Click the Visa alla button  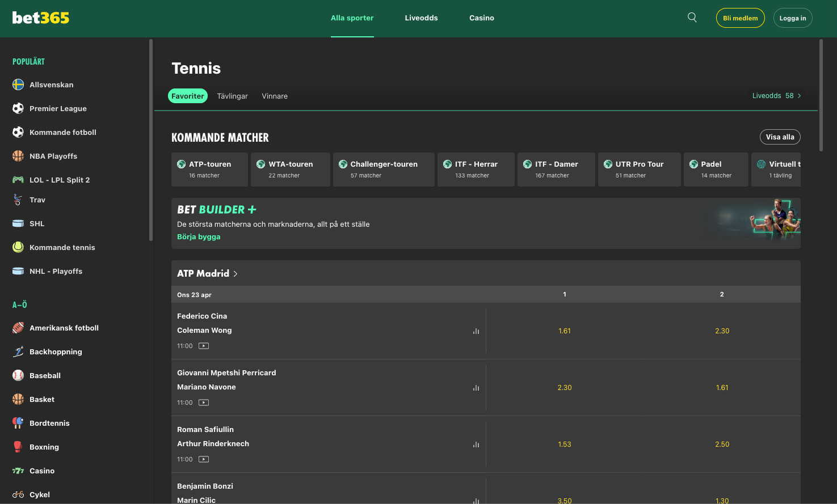[x=780, y=137]
